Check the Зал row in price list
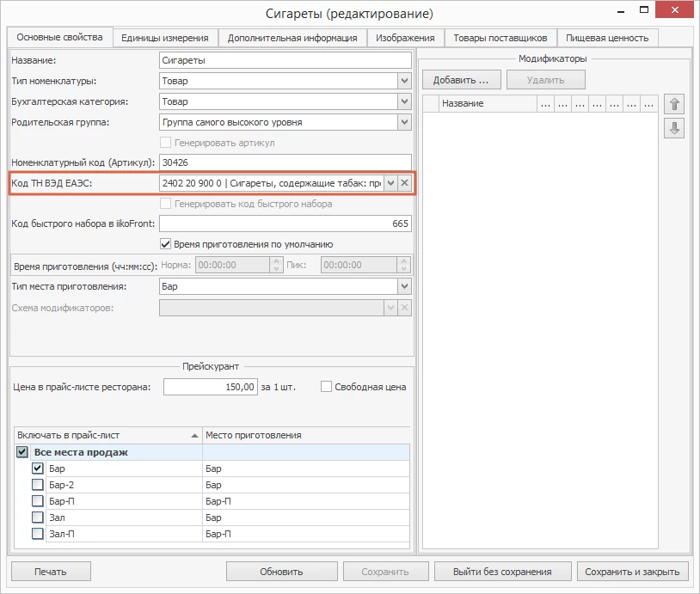The width and height of the screenshot is (700, 594). 37,517
